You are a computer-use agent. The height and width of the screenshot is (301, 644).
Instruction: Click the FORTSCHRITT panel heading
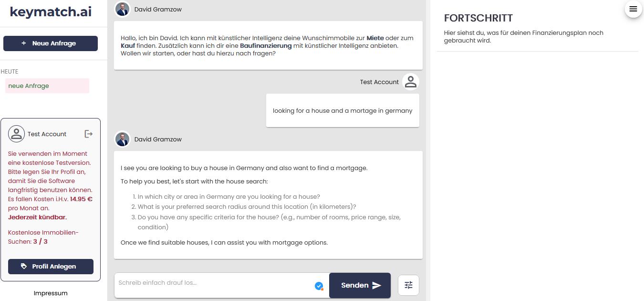(478, 18)
